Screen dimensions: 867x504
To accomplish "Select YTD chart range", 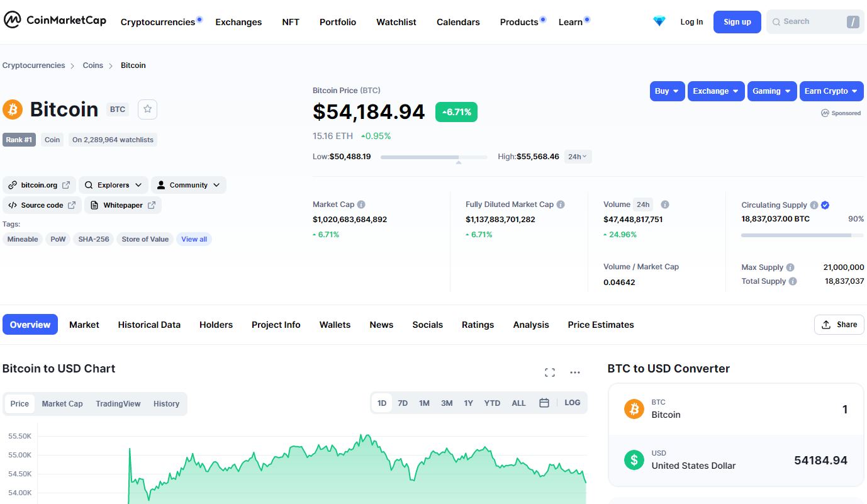I will pyautogui.click(x=492, y=403).
